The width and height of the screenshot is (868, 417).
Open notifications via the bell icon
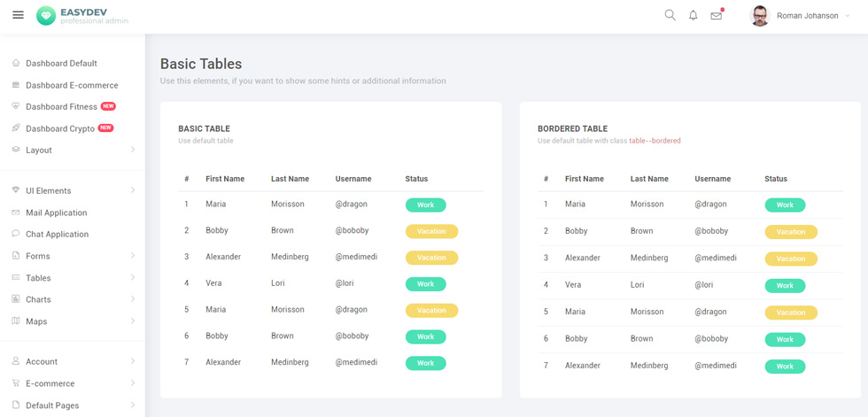click(693, 15)
